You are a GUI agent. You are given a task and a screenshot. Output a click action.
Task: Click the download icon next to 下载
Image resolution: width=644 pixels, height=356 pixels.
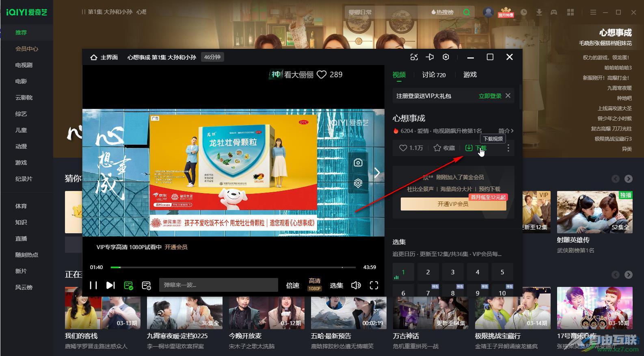tap(469, 148)
